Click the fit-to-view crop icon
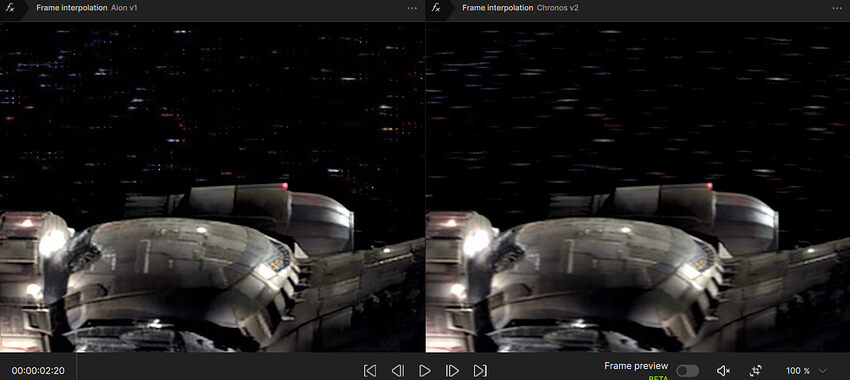The image size is (850, 380). [756, 371]
